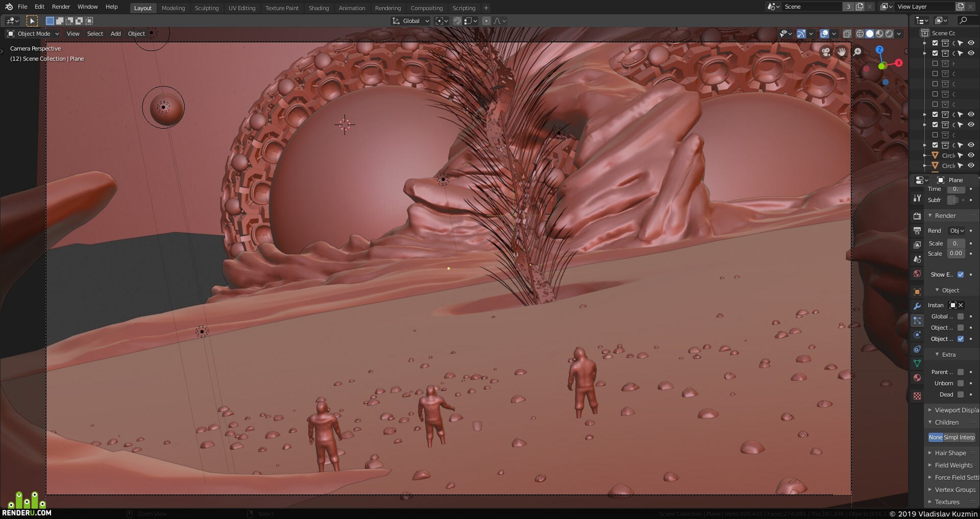Viewport: 980px width, 519px height.
Task: Disable the Show Emitter checkbox
Action: click(x=961, y=275)
